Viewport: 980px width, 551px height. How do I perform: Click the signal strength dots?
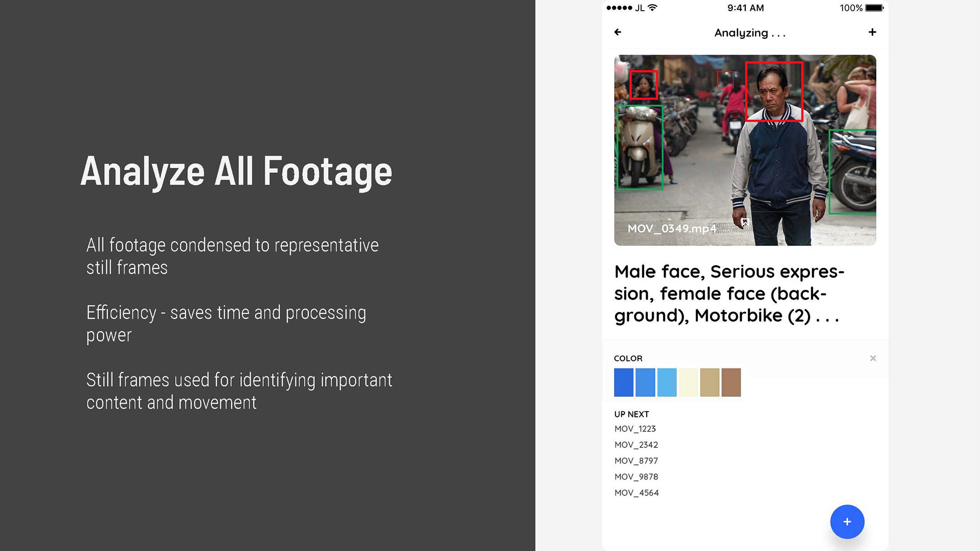(619, 8)
